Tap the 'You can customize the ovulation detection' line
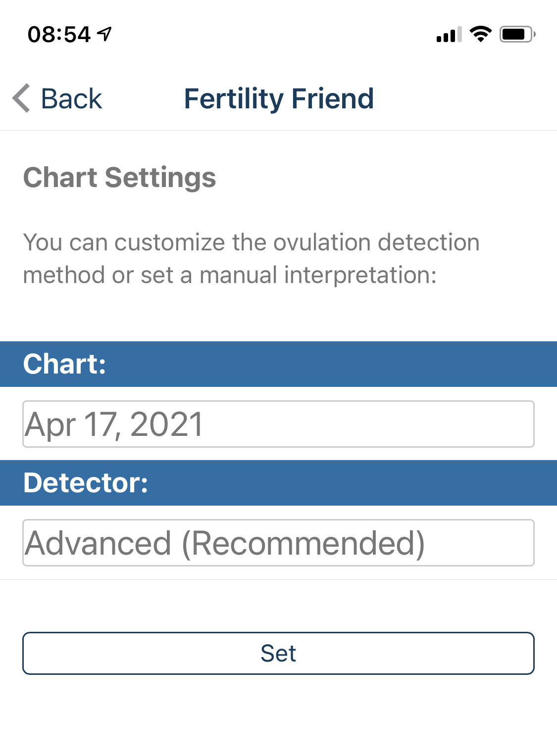The width and height of the screenshot is (557, 756). coord(252,242)
